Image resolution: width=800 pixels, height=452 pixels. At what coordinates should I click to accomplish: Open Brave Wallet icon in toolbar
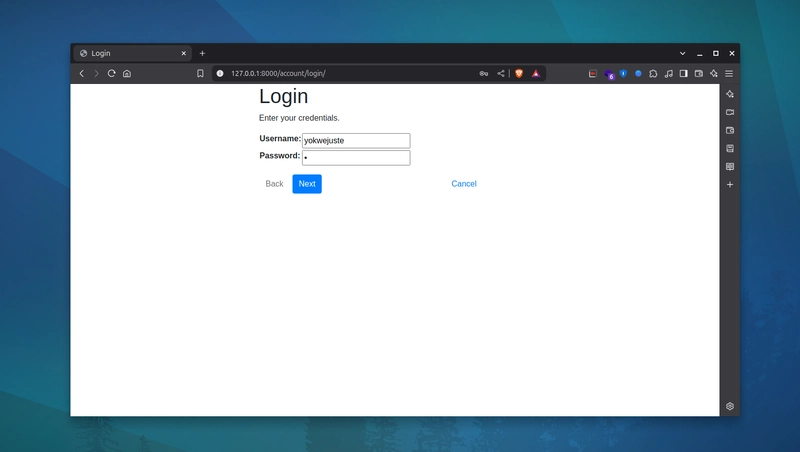[x=698, y=73]
